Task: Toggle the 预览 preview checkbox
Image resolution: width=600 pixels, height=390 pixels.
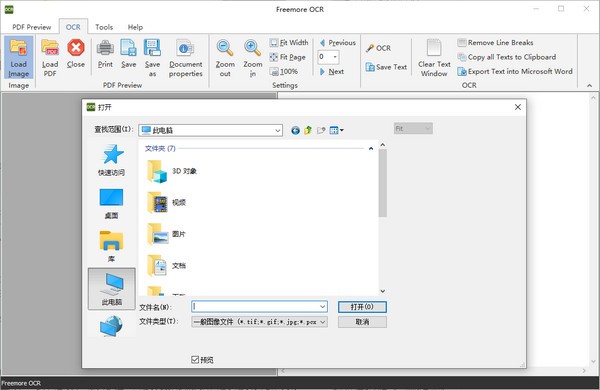Action: (x=195, y=359)
